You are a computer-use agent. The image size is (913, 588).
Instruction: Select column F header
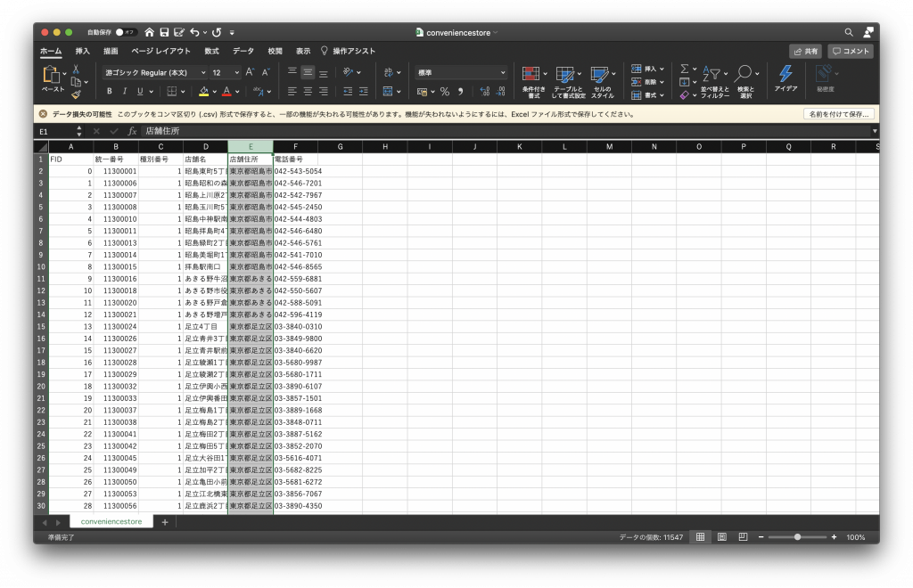pos(295,147)
